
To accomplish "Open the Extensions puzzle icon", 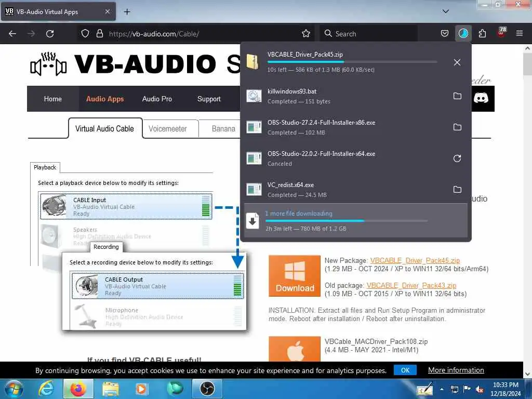I will pyautogui.click(x=482, y=33).
